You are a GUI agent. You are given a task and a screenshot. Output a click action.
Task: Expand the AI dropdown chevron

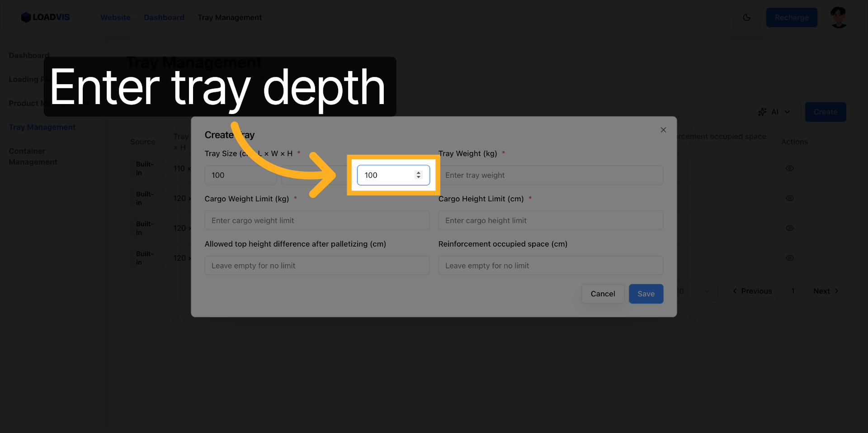pos(787,112)
